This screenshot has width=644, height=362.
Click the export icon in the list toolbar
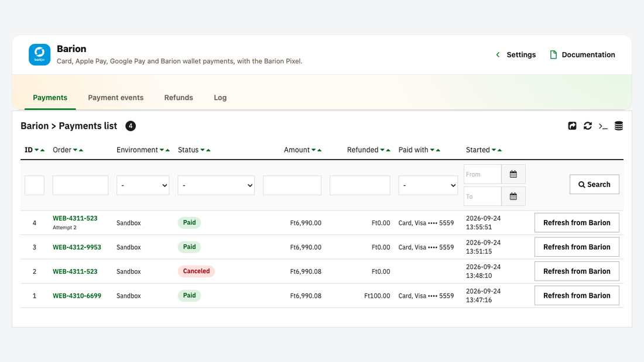[x=572, y=126]
